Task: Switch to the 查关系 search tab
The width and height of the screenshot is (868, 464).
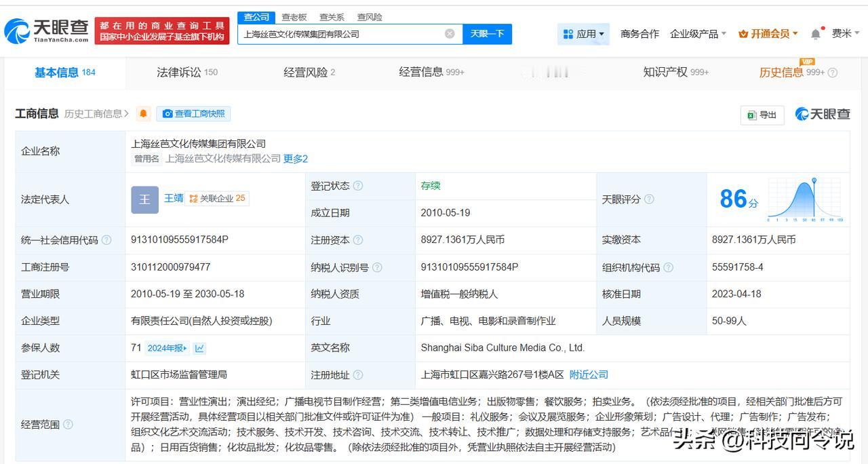Action: tap(332, 17)
